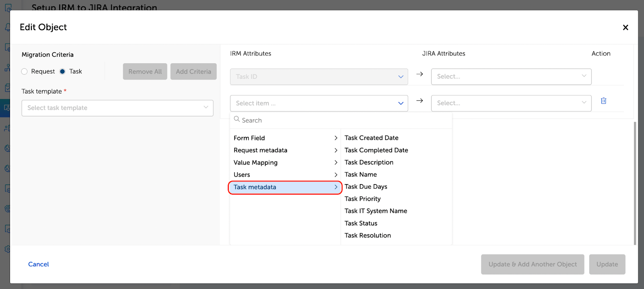Click the search magnifier icon
The height and width of the screenshot is (289, 644).
pos(237,119)
